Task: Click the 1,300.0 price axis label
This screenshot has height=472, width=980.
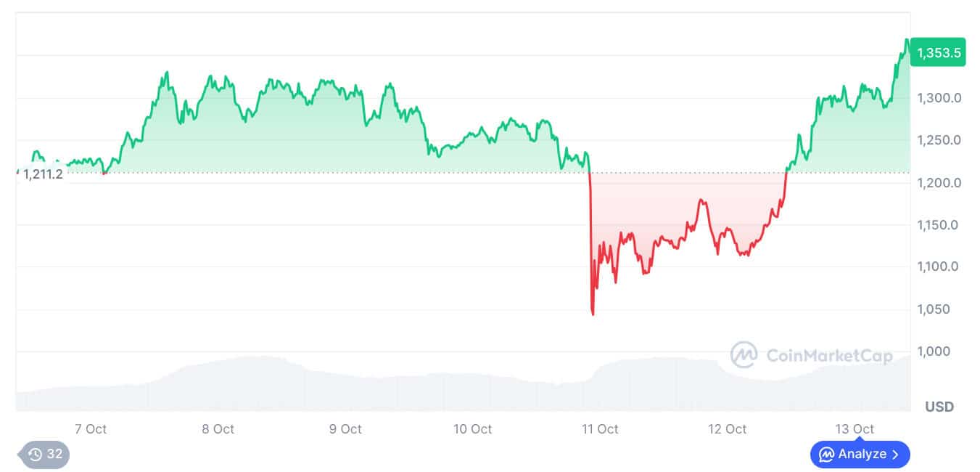Action: [939, 98]
